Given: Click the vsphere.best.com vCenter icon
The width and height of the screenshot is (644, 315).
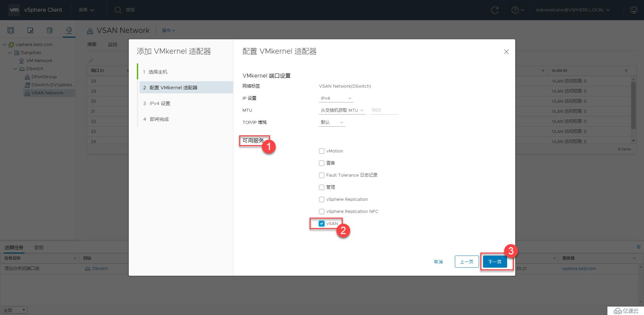Looking at the screenshot, I should coord(11,44).
